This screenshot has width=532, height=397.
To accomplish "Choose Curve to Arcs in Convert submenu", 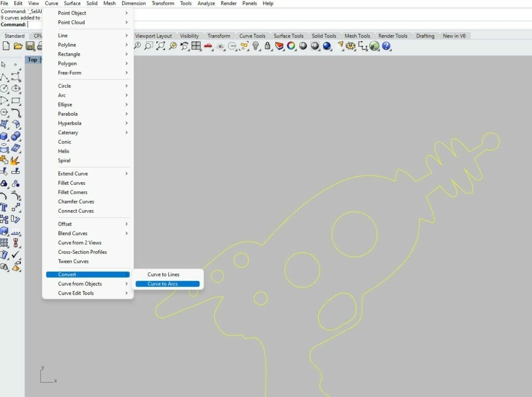I will [x=168, y=284].
